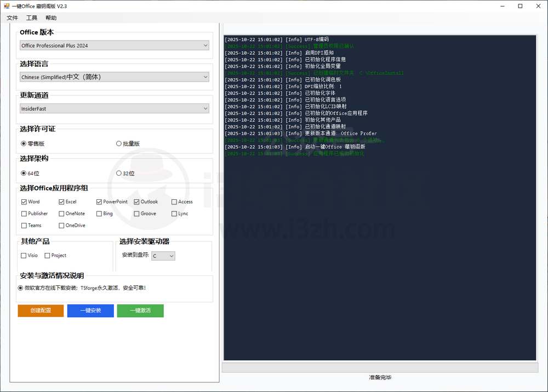The image size is (548, 392).
Task: Open the 文件 menu
Action: [x=12, y=18]
